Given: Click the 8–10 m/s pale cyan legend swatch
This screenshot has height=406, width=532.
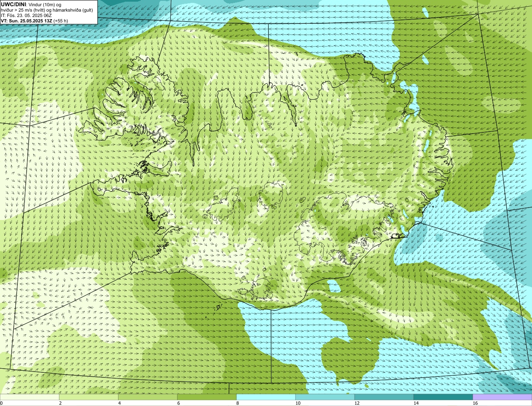Looking at the screenshot, I should (x=266, y=397).
